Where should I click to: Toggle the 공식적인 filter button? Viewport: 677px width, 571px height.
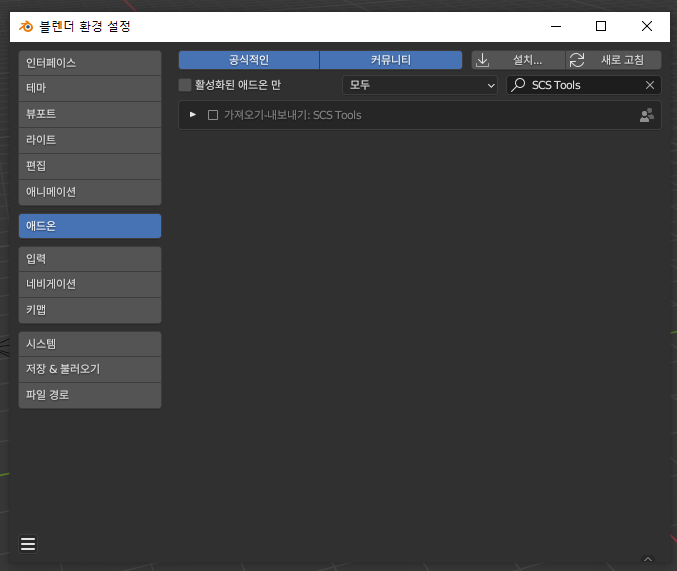249,60
